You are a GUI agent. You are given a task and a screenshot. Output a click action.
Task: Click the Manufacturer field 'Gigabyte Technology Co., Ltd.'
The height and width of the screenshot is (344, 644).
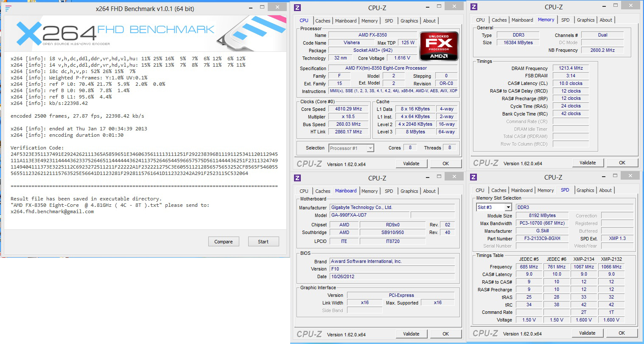point(392,207)
